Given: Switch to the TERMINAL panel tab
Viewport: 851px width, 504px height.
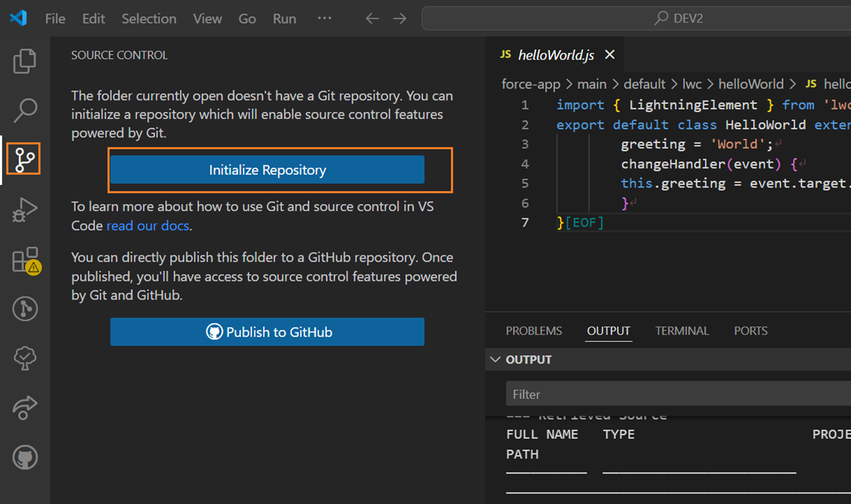Looking at the screenshot, I should point(682,331).
